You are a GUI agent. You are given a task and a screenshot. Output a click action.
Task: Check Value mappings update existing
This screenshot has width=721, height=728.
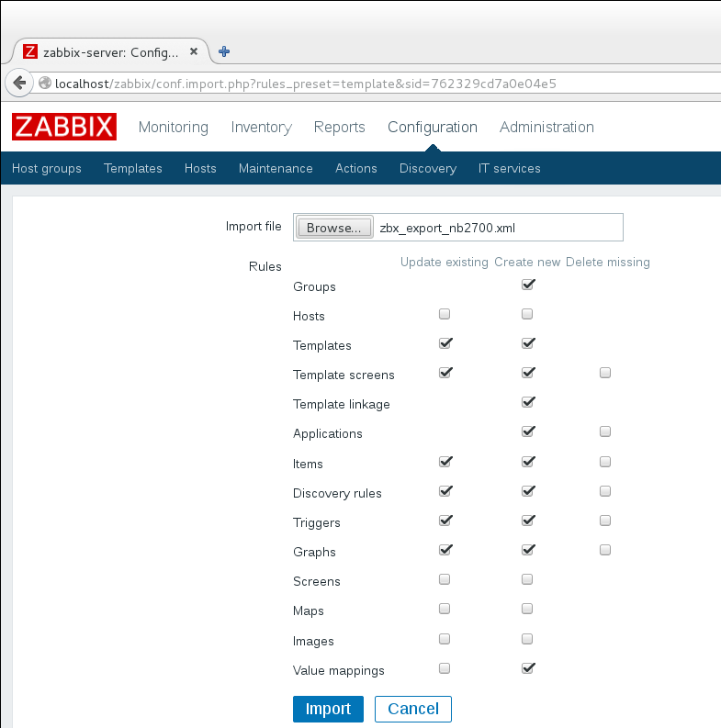coord(445,668)
